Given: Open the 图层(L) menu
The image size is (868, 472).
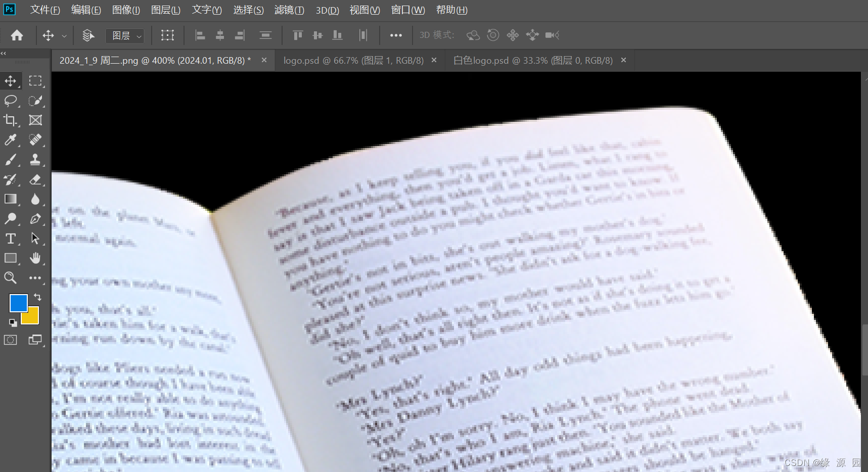Looking at the screenshot, I should pos(166,10).
